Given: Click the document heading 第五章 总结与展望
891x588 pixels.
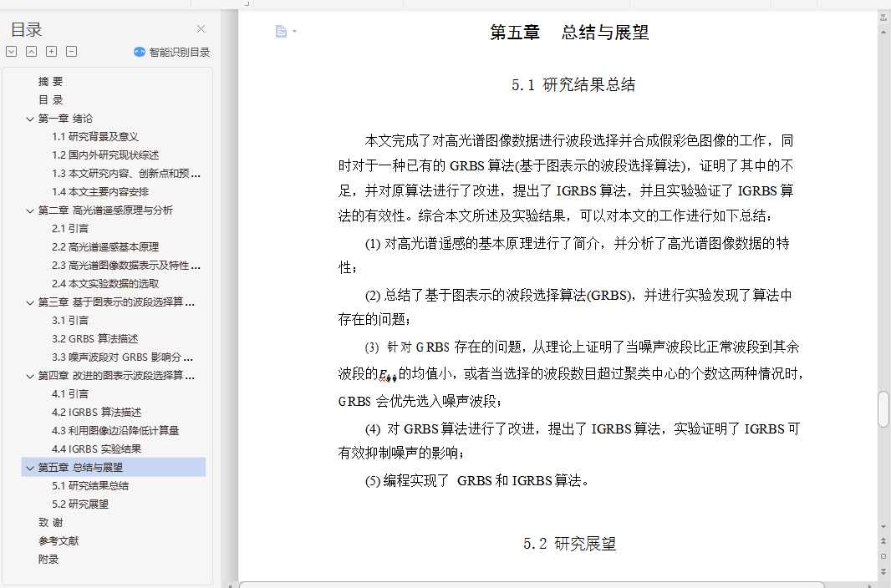Looking at the screenshot, I should point(569,33).
